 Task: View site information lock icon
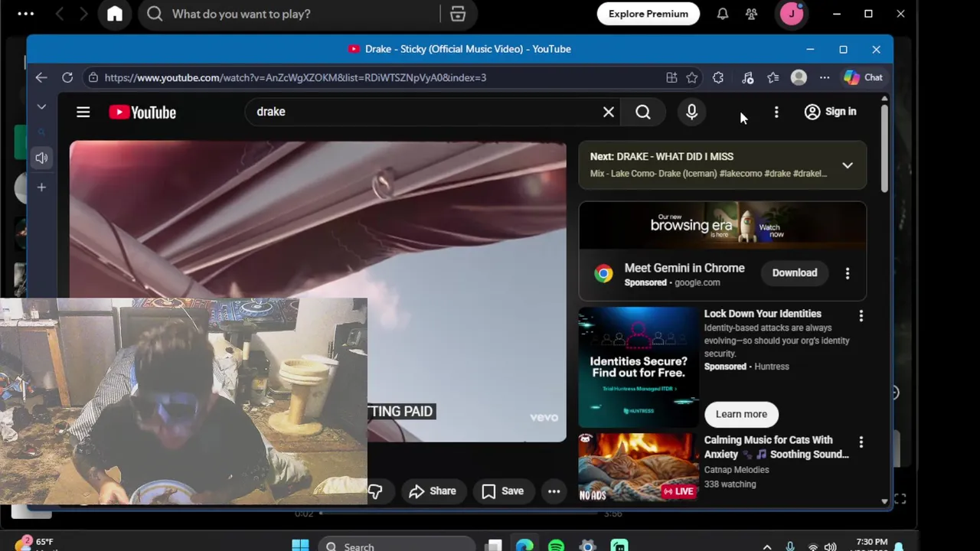pyautogui.click(x=93, y=77)
